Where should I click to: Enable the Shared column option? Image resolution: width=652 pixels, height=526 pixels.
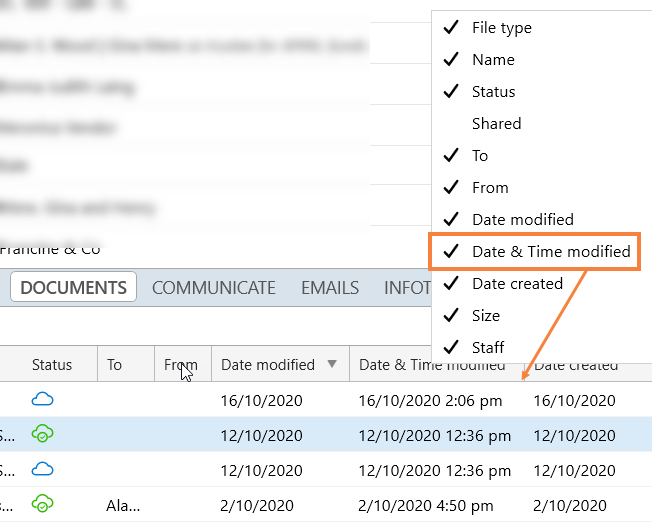click(x=496, y=124)
